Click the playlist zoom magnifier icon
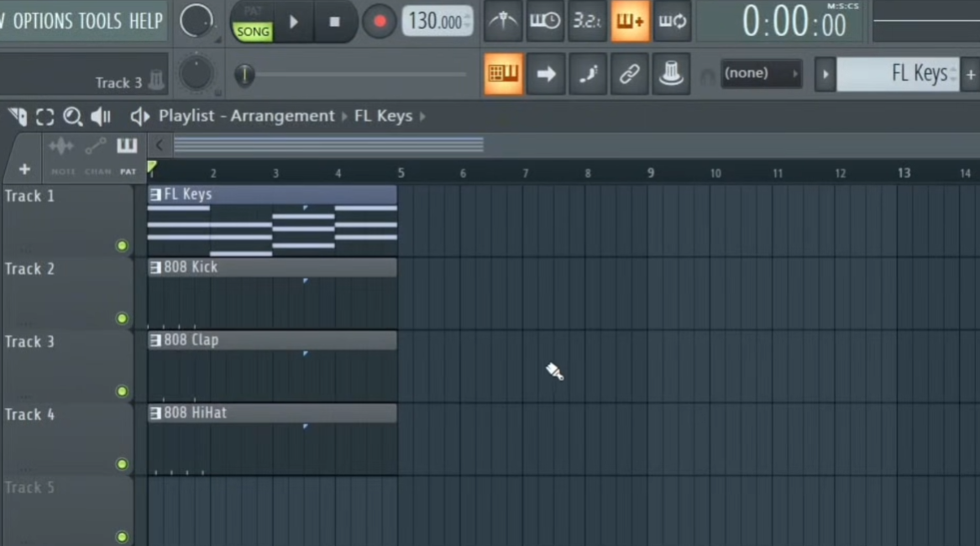Image resolution: width=980 pixels, height=546 pixels. 72,117
